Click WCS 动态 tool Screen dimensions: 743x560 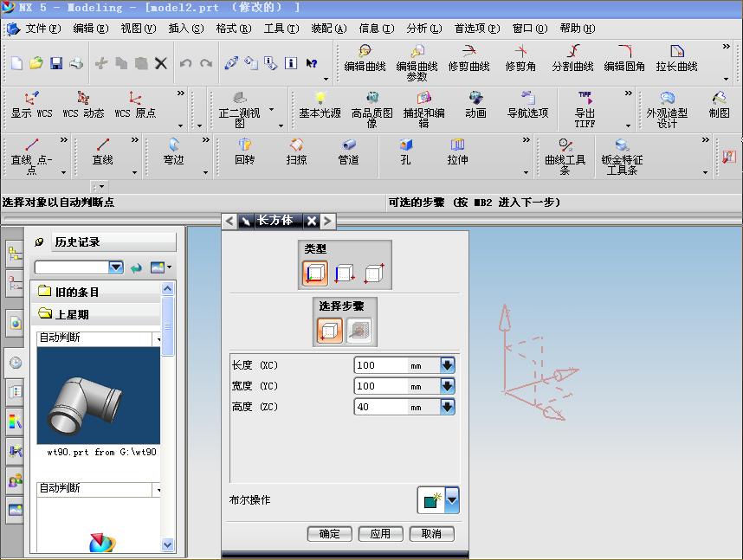[x=83, y=105]
